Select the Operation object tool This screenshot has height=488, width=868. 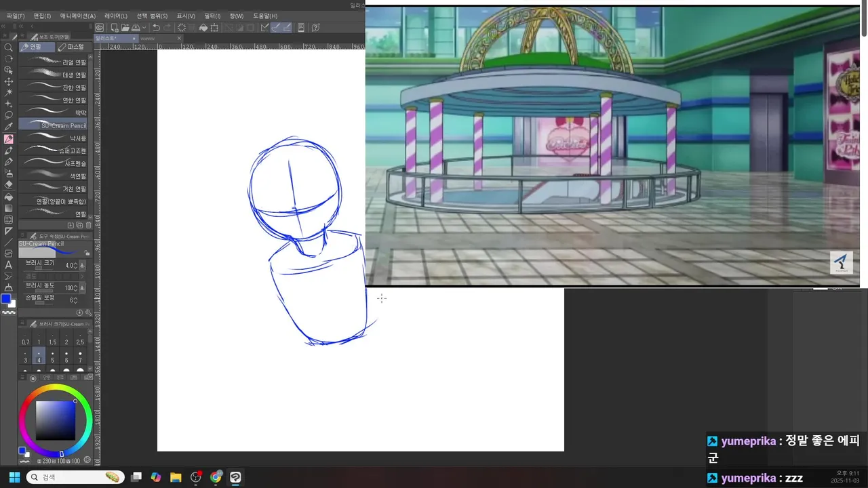9,70
